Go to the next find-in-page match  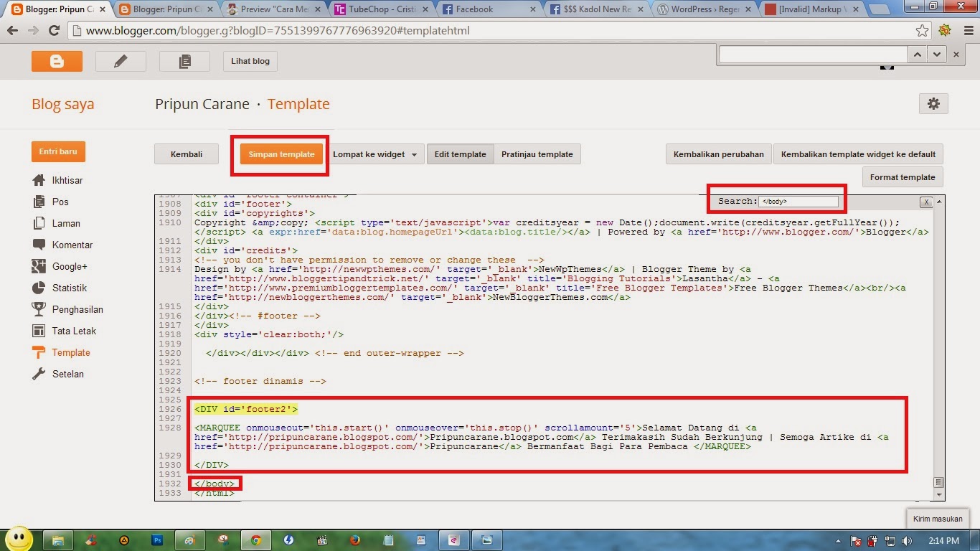[x=936, y=54]
